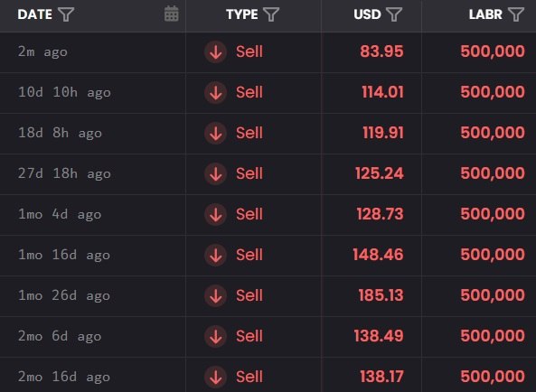Click the sell arrow icon for 83.95 trade

[215, 51]
